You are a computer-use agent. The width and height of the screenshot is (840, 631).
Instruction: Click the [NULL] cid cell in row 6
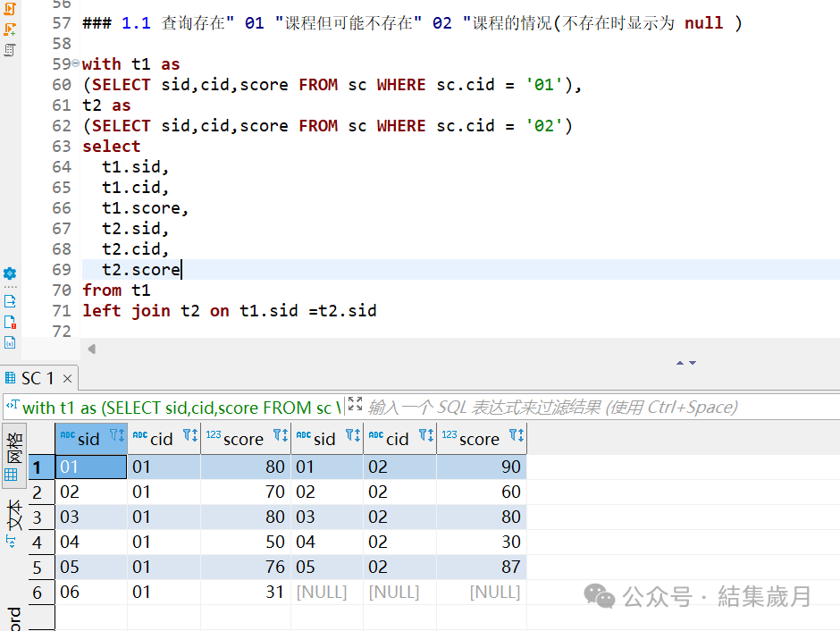click(399, 593)
